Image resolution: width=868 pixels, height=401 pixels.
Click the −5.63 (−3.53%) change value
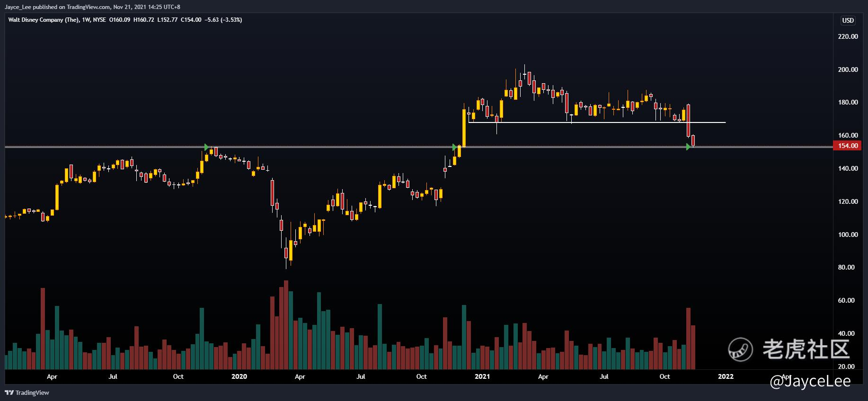pyautogui.click(x=223, y=20)
